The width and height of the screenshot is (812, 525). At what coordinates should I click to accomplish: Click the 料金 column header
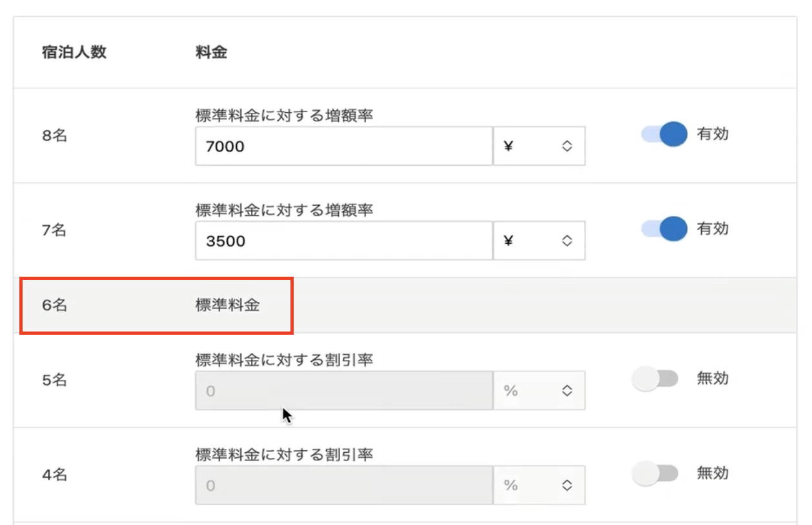[211, 53]
